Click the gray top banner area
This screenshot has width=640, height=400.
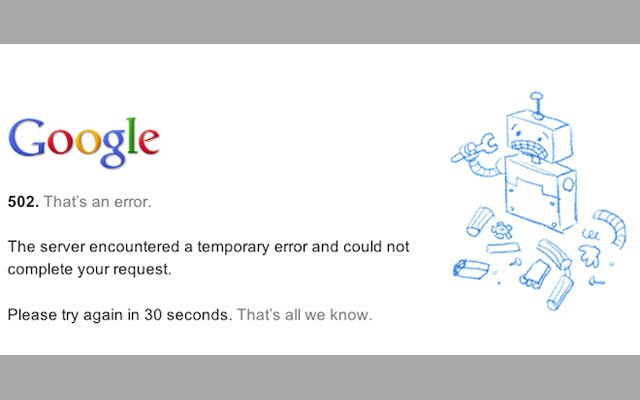tap(320, 22)
